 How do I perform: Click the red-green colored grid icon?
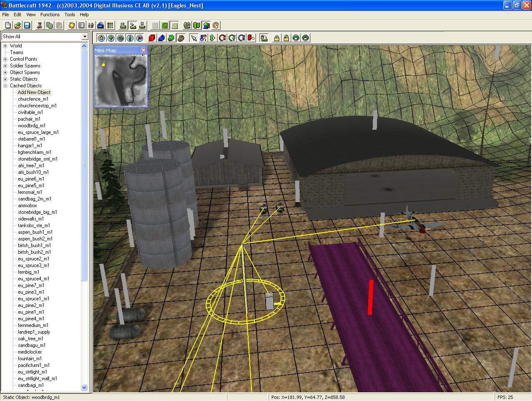pyautogui.click(x=110, y=25)
